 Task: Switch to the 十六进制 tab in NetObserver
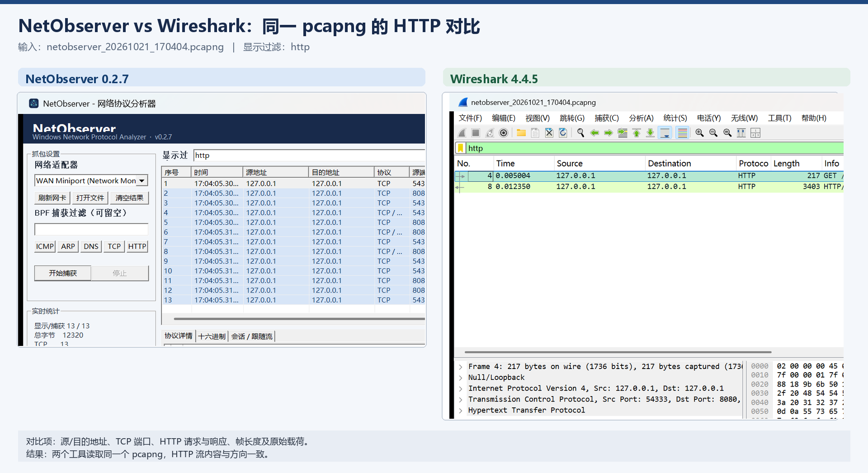click(212, 336)
